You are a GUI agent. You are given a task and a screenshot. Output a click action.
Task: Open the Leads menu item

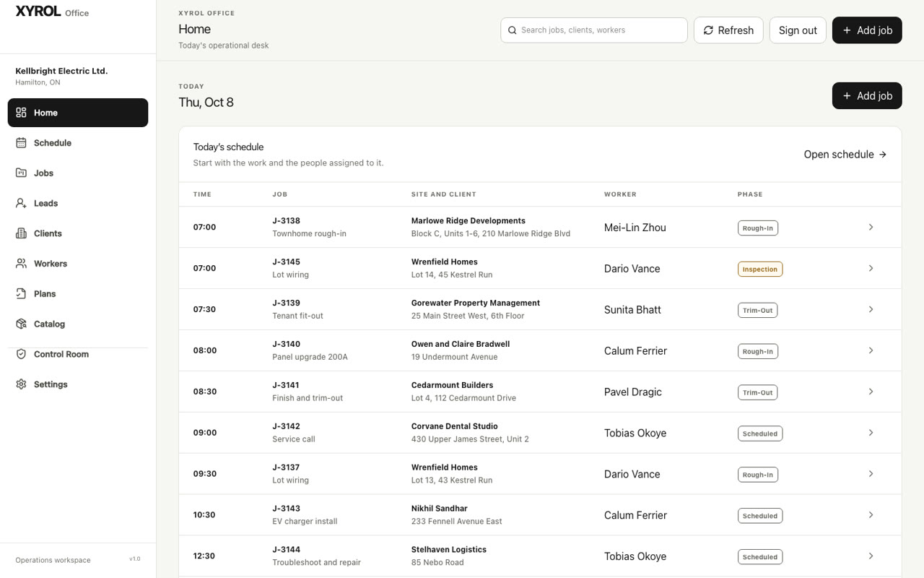pos(78,203)
